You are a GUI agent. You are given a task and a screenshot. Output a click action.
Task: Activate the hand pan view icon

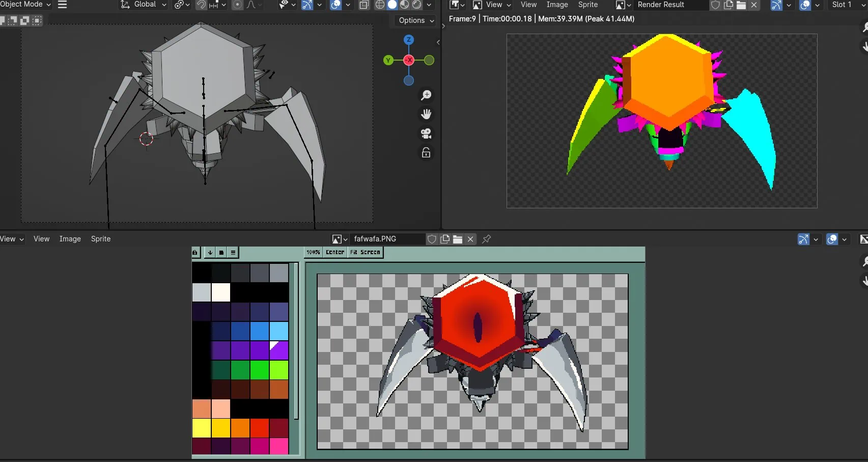click(426, 114)
